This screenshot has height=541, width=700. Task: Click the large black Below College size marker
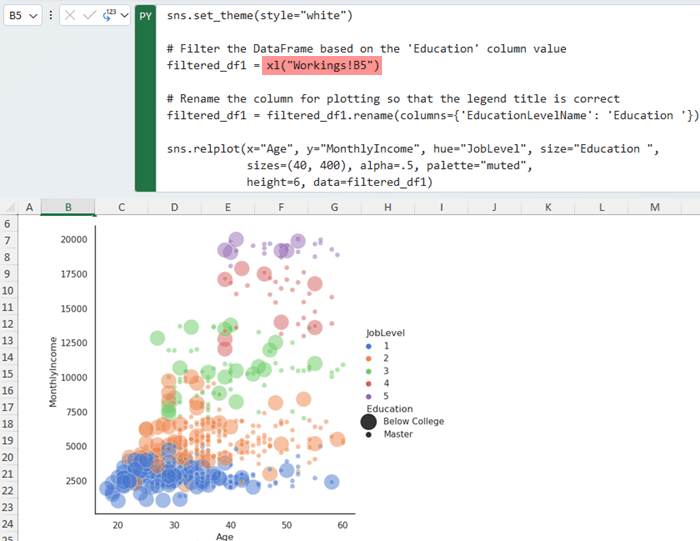tap(368, 422)
